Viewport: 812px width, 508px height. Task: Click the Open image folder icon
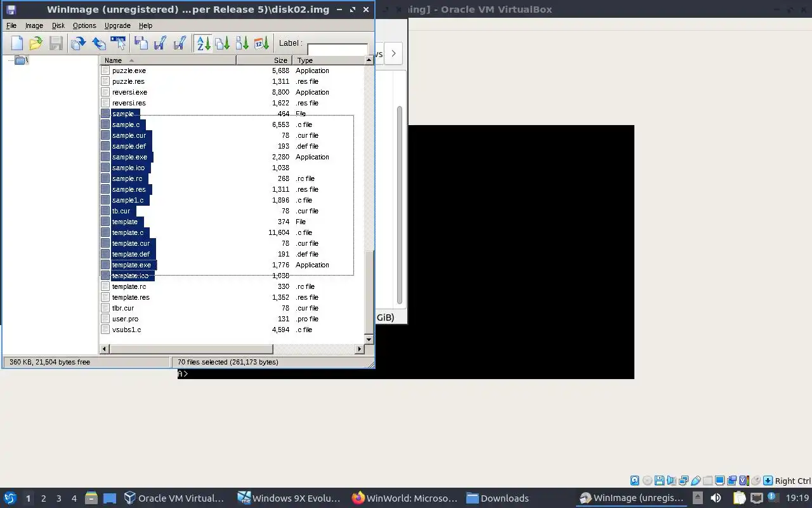point(36,43)
